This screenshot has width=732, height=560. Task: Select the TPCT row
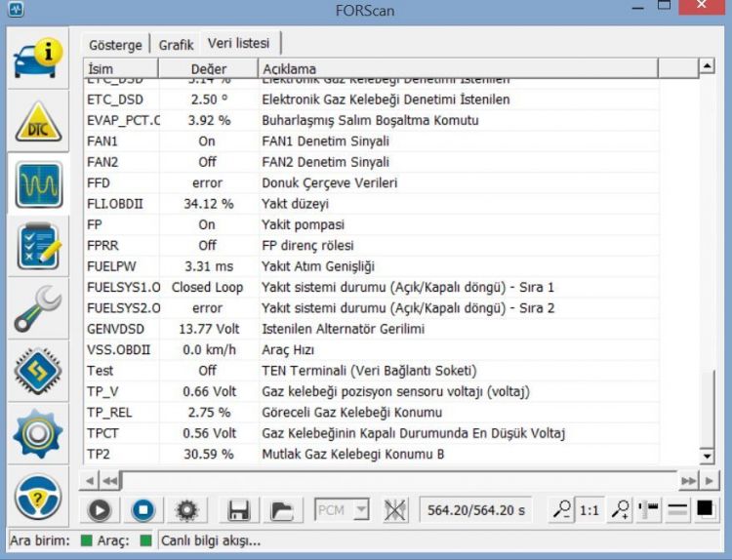(x=371, y=433)
